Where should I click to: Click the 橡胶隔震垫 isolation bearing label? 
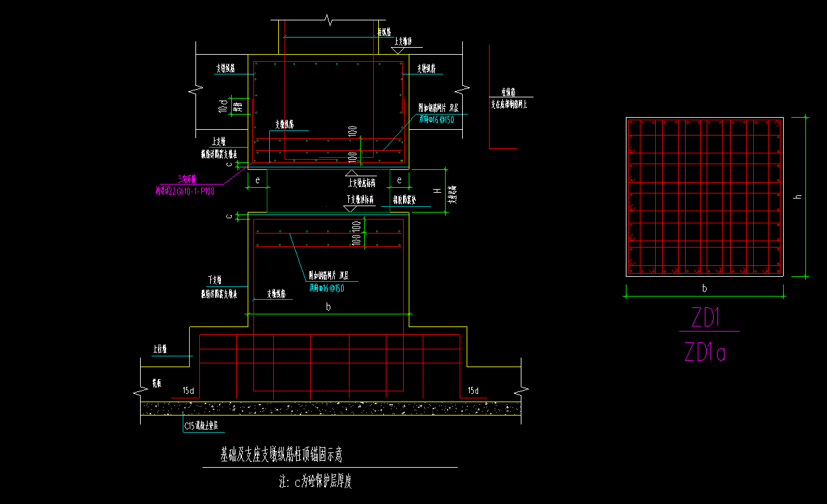point(405,199)
